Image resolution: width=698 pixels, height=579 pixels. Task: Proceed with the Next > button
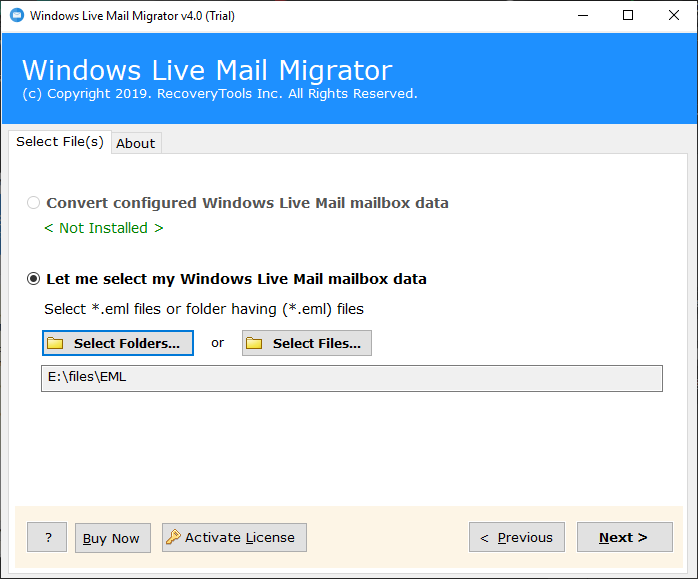pos(625,537)
